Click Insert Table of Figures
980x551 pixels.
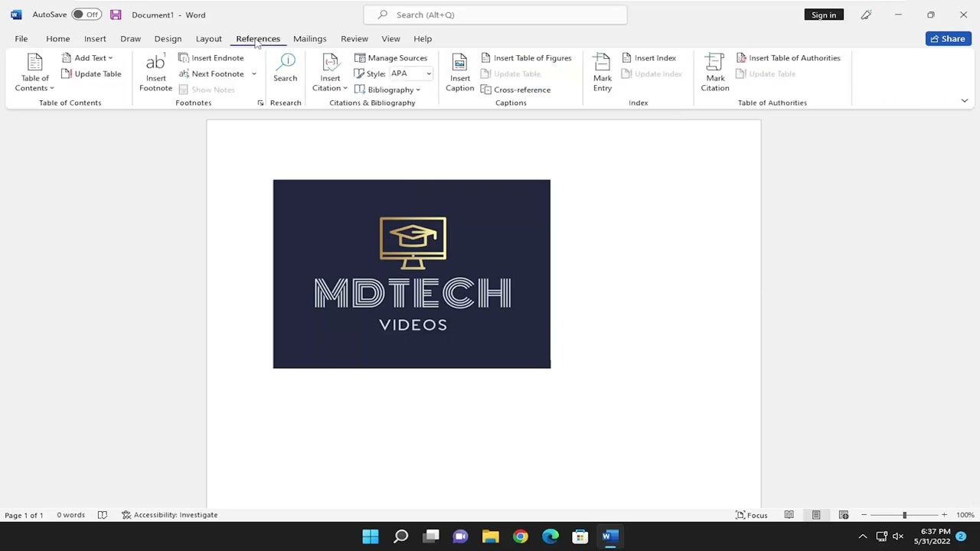coord(526,58)
